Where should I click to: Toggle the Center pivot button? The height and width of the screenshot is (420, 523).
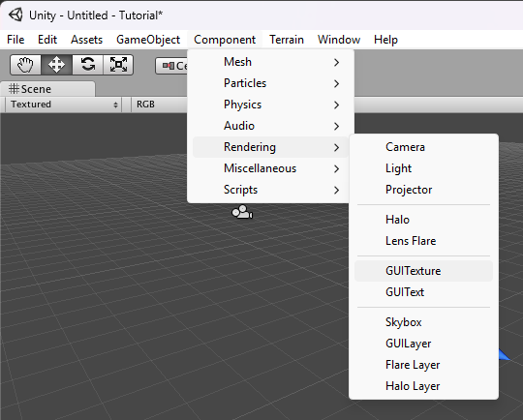(x=171, y=66)
